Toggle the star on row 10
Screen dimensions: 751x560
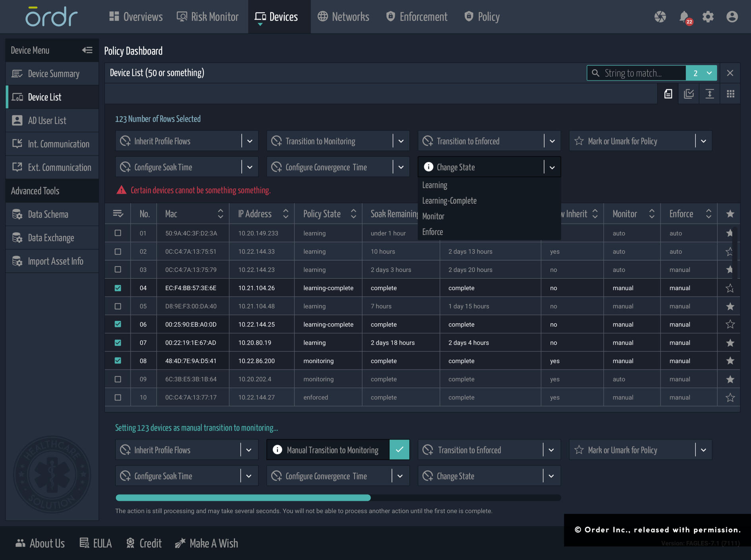730,397
